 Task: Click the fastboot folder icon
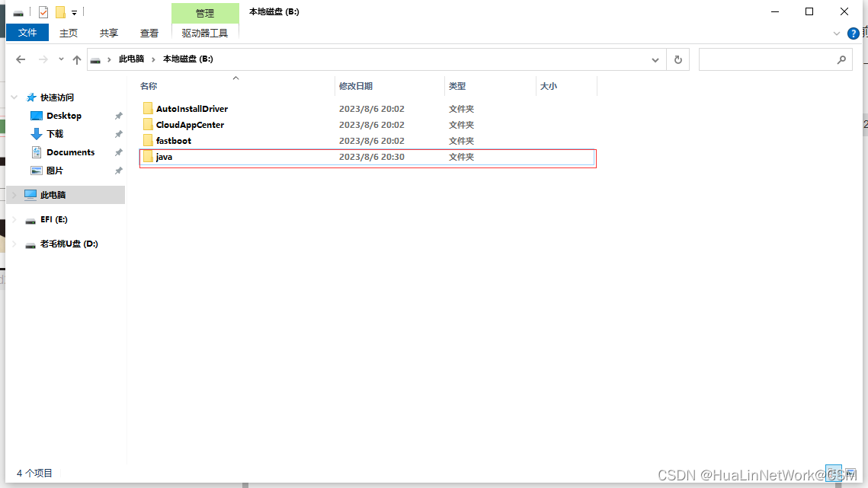(148, 141)
